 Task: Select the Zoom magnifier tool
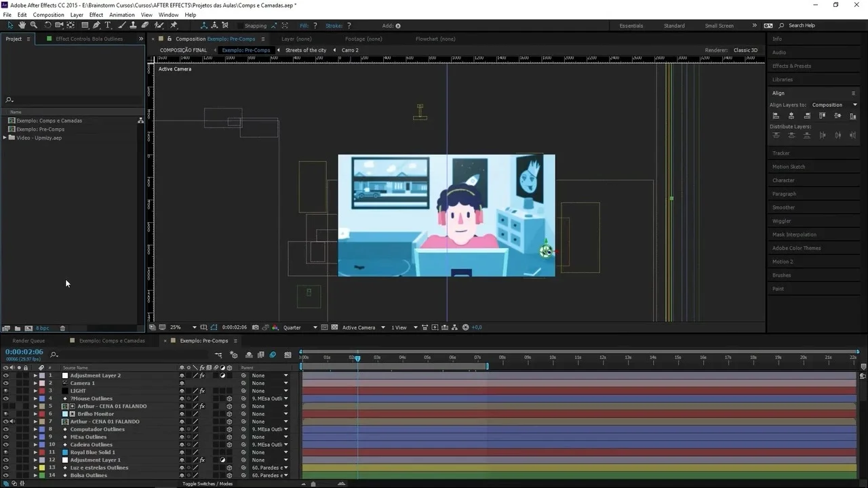tap(34, 25)
